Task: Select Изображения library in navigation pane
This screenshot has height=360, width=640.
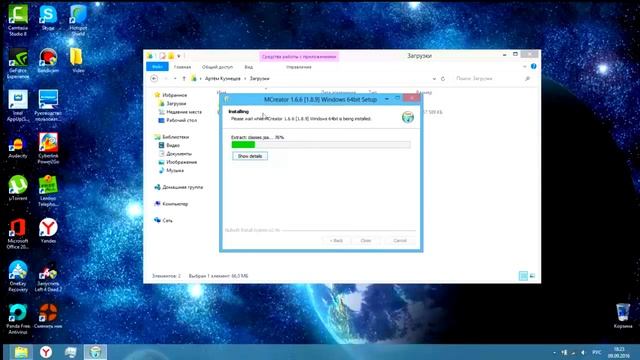Action: click(x=178, y=162)
